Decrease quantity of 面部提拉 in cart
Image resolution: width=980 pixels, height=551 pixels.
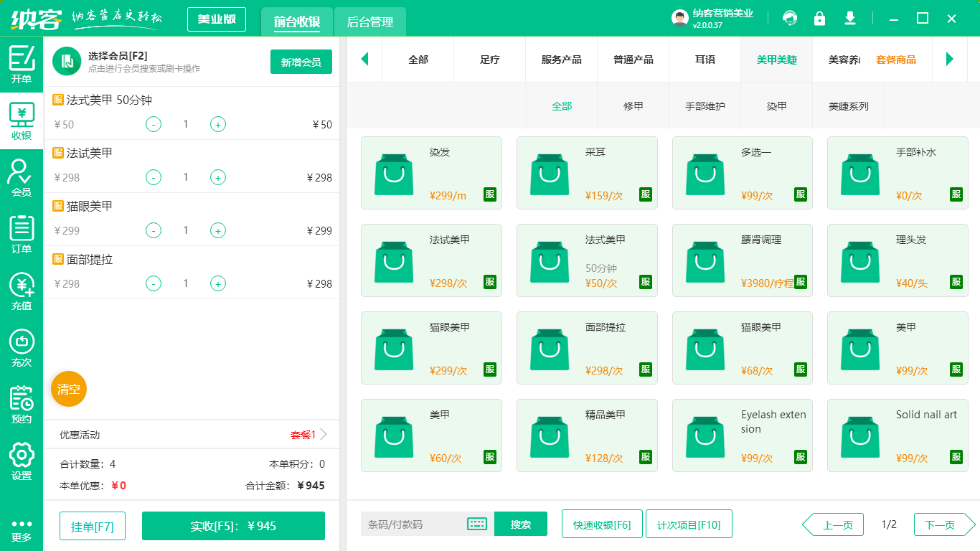pyautogui.click(x=154, y=283)
